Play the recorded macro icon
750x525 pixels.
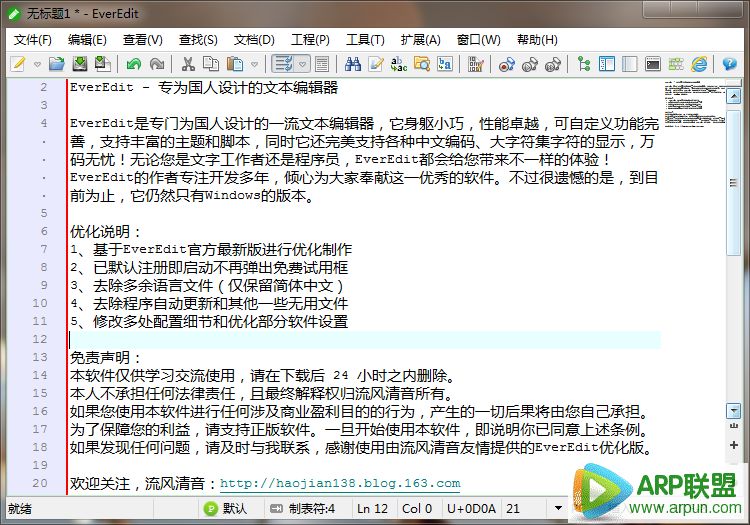pos(529,64)
